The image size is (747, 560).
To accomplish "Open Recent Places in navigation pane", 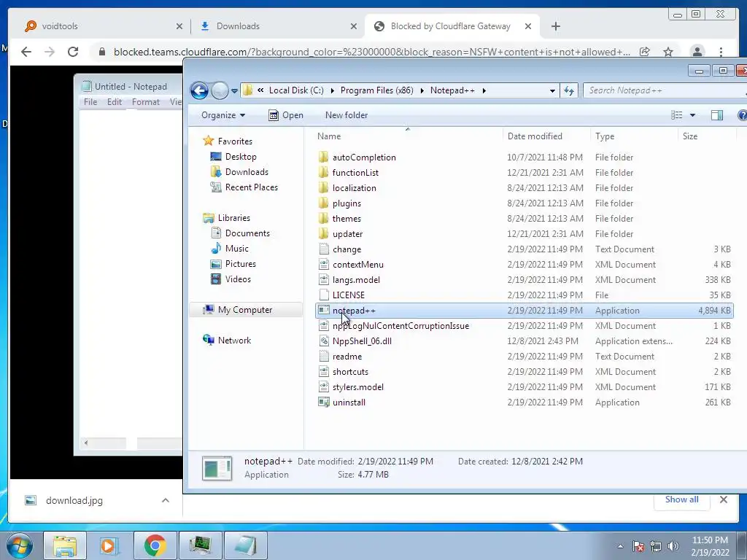I will point(251,187).
